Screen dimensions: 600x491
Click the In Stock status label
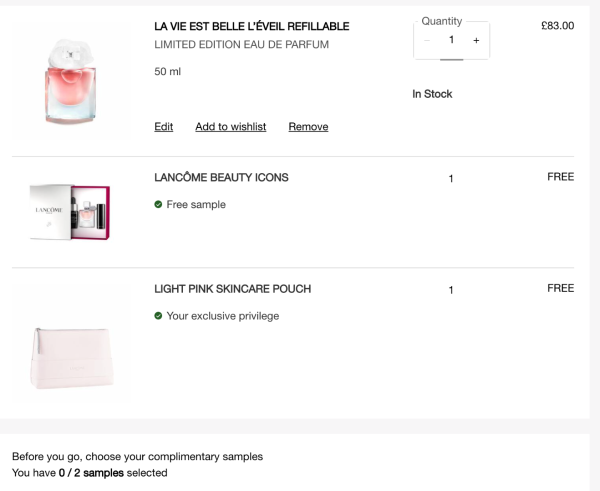(x=432, y=94)
